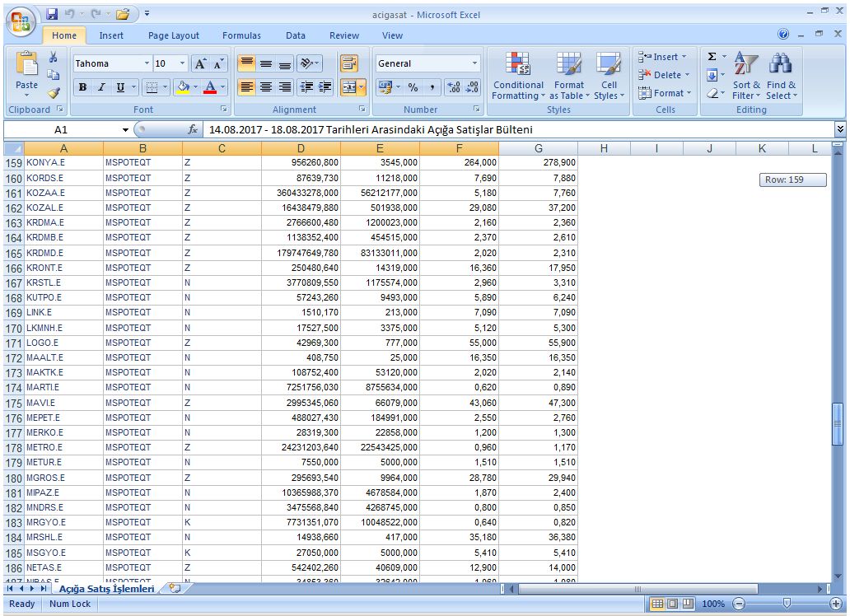The height and width of the screenshot is (616, 850).
Task: Open the font size dropdown showing 10
Action: (183, 63)
